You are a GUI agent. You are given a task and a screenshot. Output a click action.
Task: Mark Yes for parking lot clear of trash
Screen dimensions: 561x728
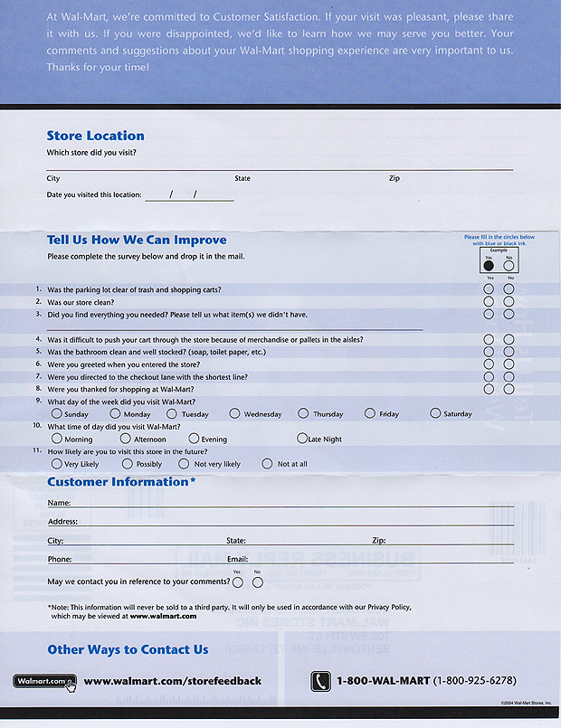pyautogui.click(x=489, y=288)
